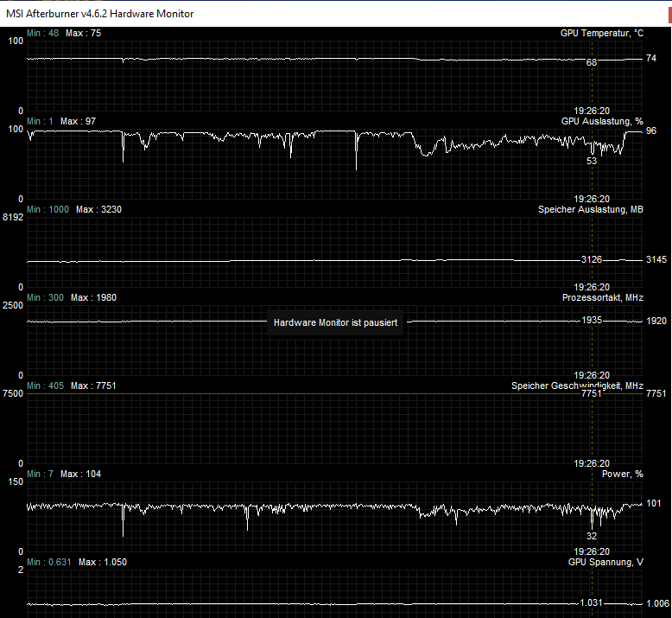Click the 8192 axis label of memory graph

[13, 218]
